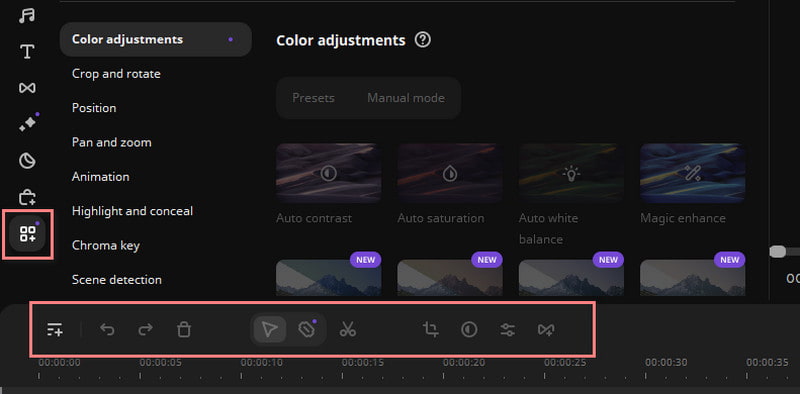Apply the Magic enhance preset
The width and height of the screenshot is (800, 394).
click(693, 174)
